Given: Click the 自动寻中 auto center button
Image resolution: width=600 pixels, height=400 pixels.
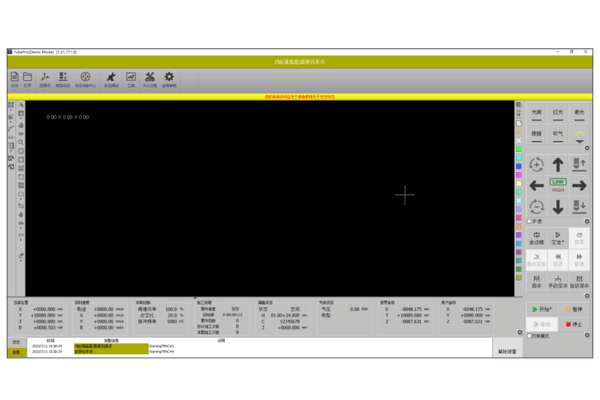Looking at the screenshot, I should click(x=579, y=282).
